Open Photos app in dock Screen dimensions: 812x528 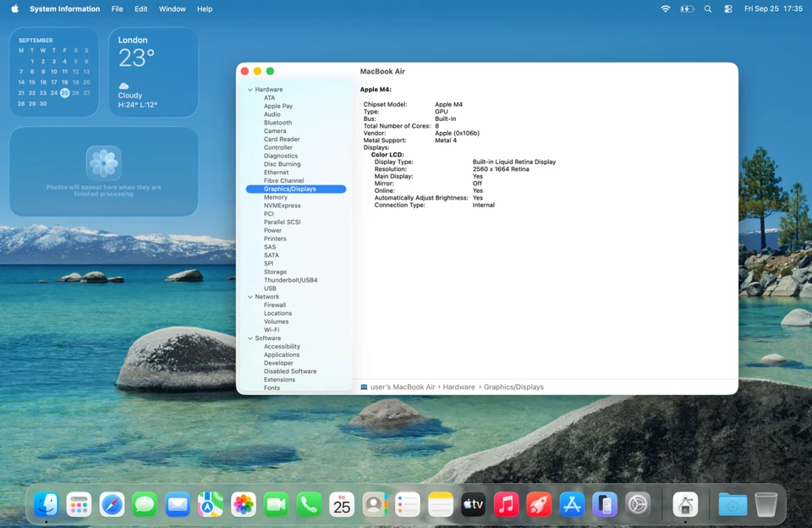click(x=244, y=504)
